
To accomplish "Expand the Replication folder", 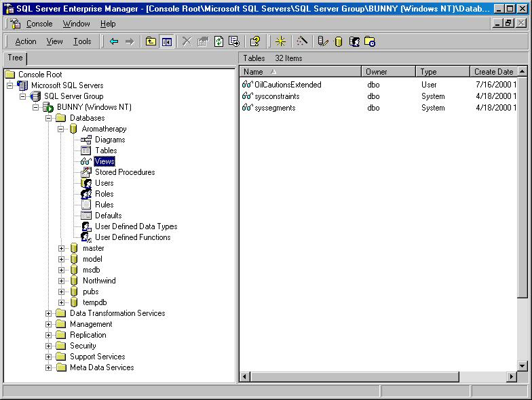I will click(49, 335).
